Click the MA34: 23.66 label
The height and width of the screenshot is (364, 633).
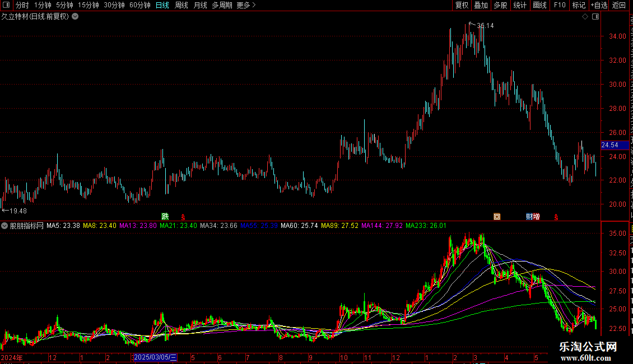(218, 226)
